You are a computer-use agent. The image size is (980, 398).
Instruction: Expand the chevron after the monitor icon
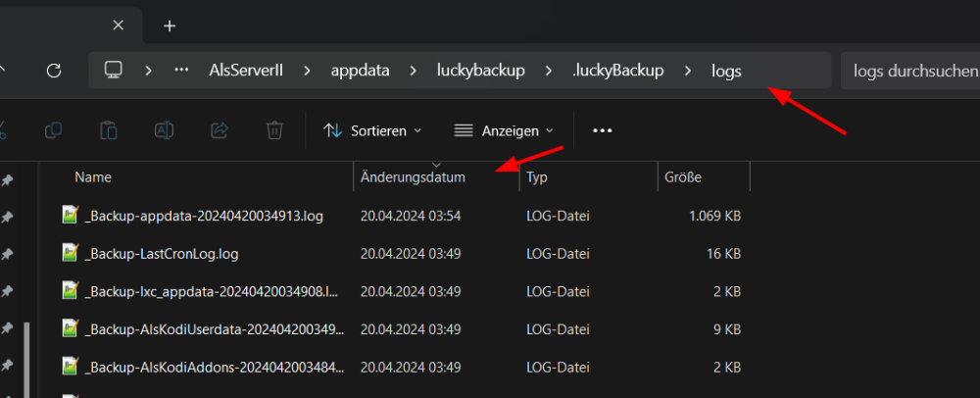click(x=148, y=71)
